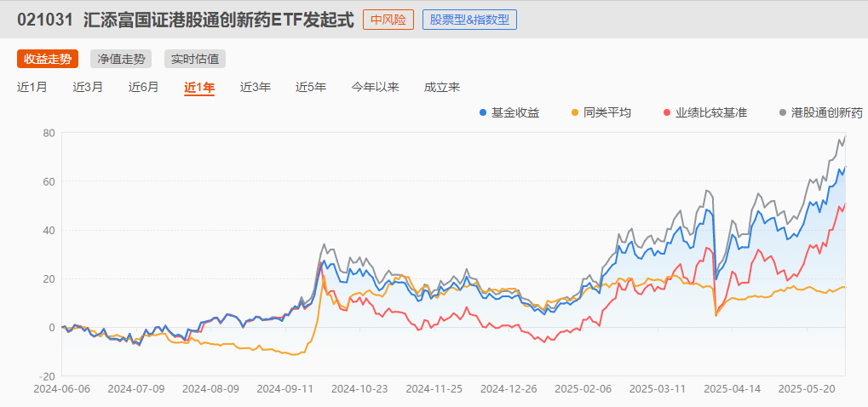868x407 pixels.
Task: Click the fund code 021031
Action: 46,20
